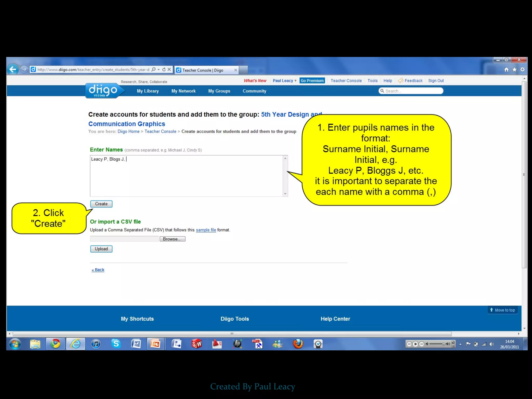This screenshot has height=399, width=532.
Task: Click the Diigo search field
Action: coord(411,91)
